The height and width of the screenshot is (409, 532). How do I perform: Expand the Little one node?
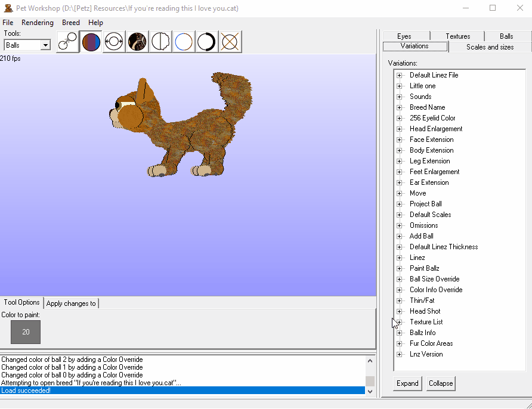400,86
